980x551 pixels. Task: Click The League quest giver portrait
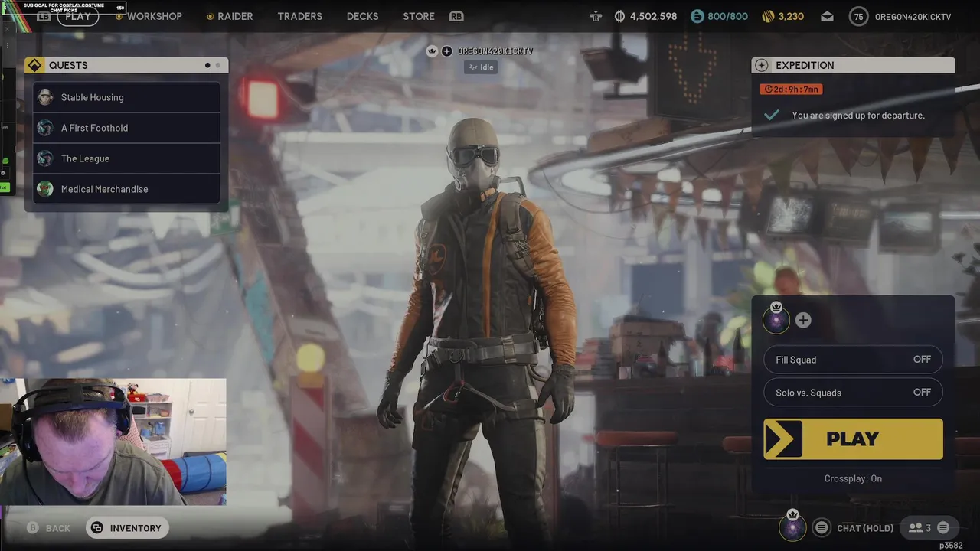tap(45, 158)
